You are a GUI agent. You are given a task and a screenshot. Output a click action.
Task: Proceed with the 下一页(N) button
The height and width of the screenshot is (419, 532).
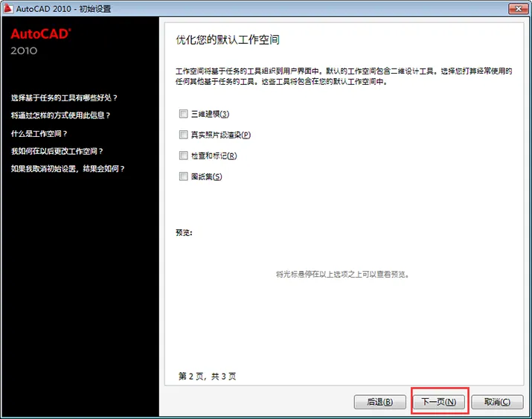439,402
